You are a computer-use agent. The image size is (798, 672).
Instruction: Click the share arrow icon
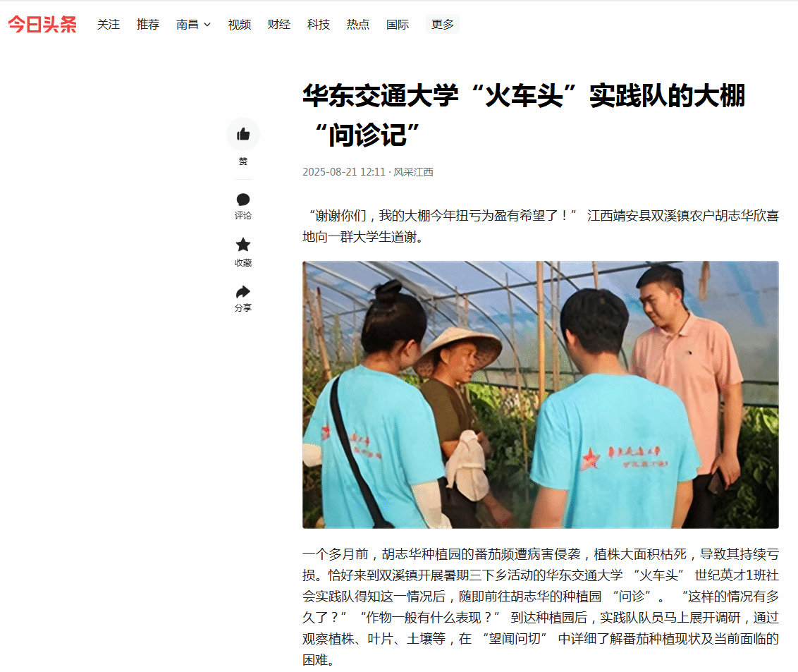pyautogui.click(x=243, y=292)
